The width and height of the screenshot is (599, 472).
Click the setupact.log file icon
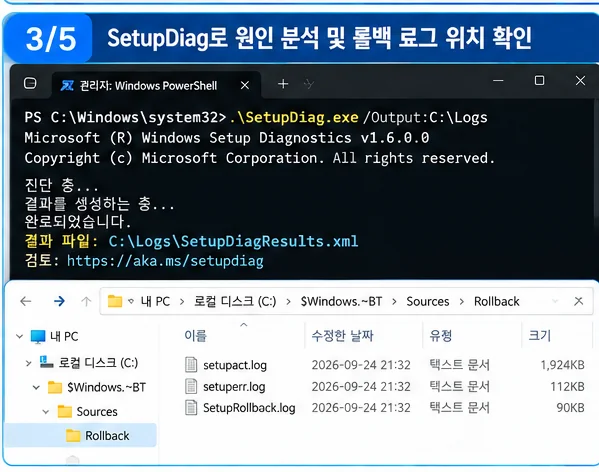pos(191,365)
